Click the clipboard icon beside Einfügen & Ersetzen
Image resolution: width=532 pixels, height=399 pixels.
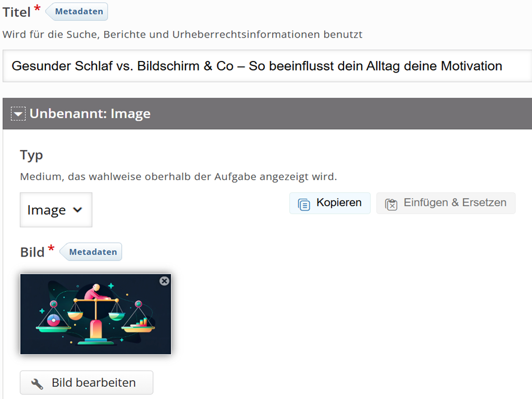(x=391, y=204)
